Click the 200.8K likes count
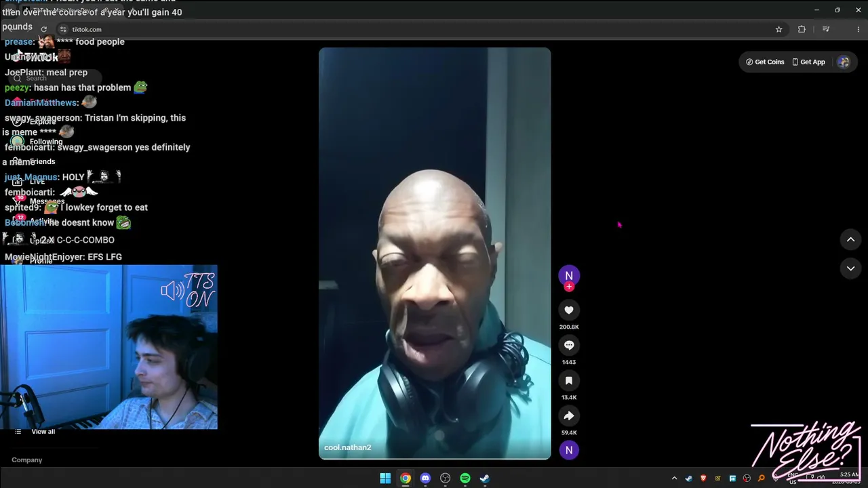 pos(569,327)
